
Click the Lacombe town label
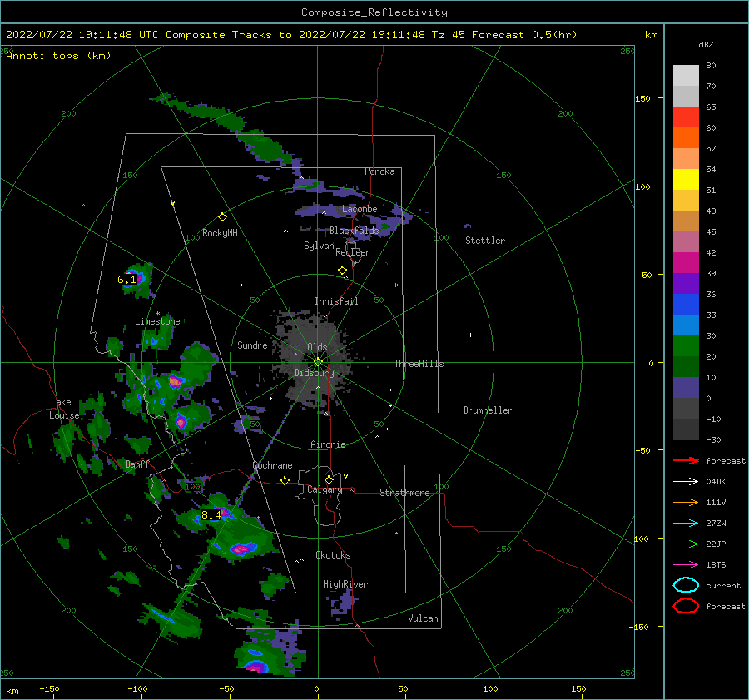360,209
